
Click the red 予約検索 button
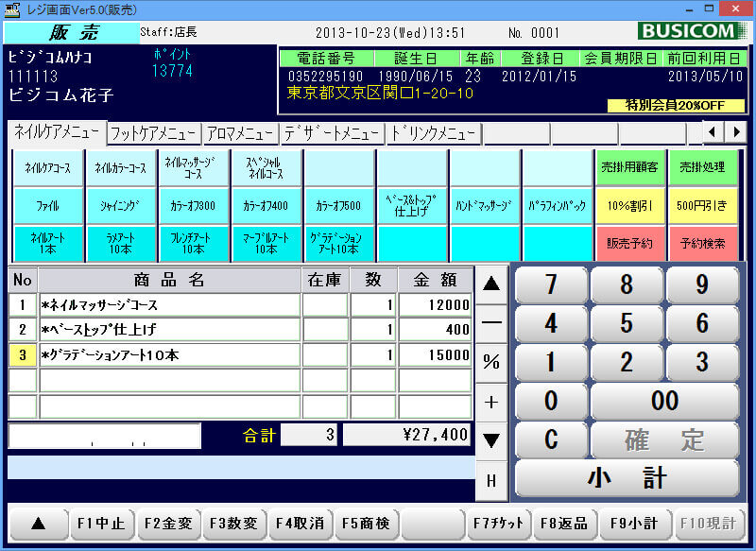point(702,243)
